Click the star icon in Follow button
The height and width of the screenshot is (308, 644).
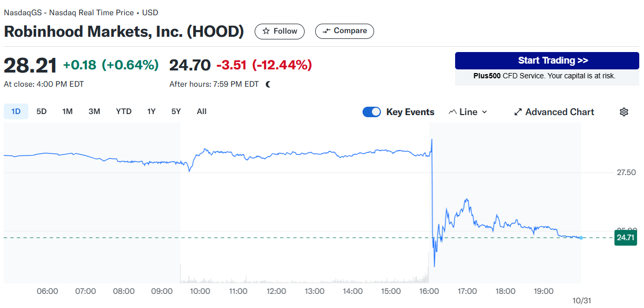266,32
